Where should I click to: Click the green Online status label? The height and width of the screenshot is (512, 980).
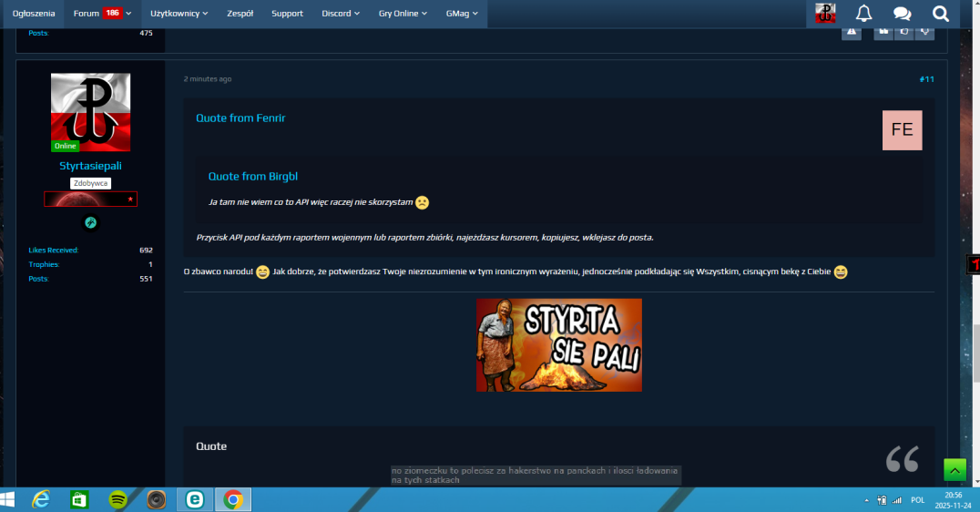(x=65, y=146)
